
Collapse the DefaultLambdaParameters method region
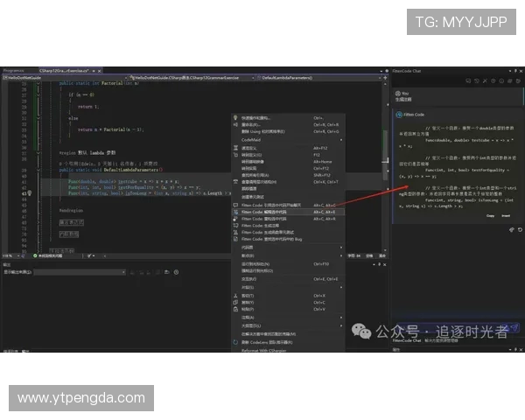click(x=39, y=168)
